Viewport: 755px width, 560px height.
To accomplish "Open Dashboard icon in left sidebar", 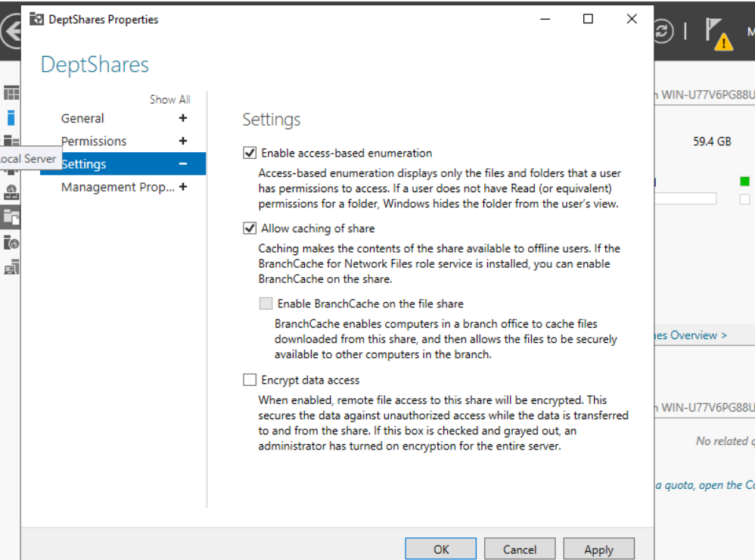I will [11, 93].
